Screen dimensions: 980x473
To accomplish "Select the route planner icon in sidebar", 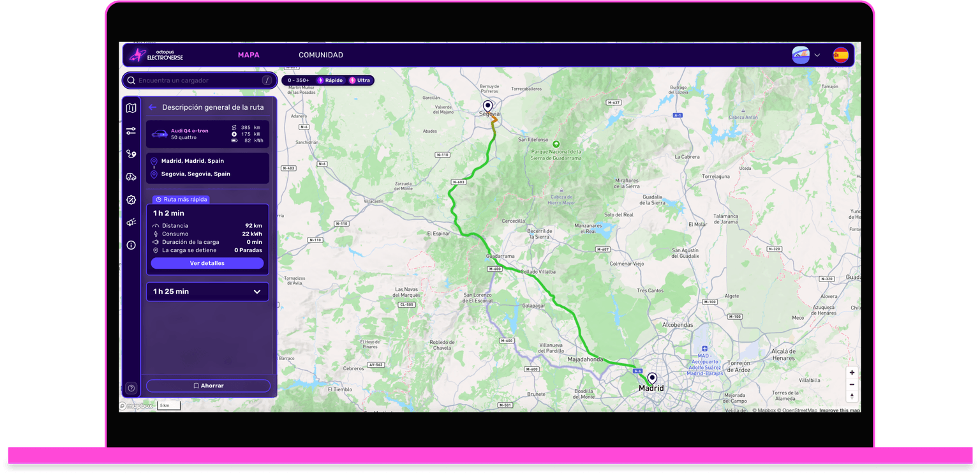I will click(x=131, y=153).
